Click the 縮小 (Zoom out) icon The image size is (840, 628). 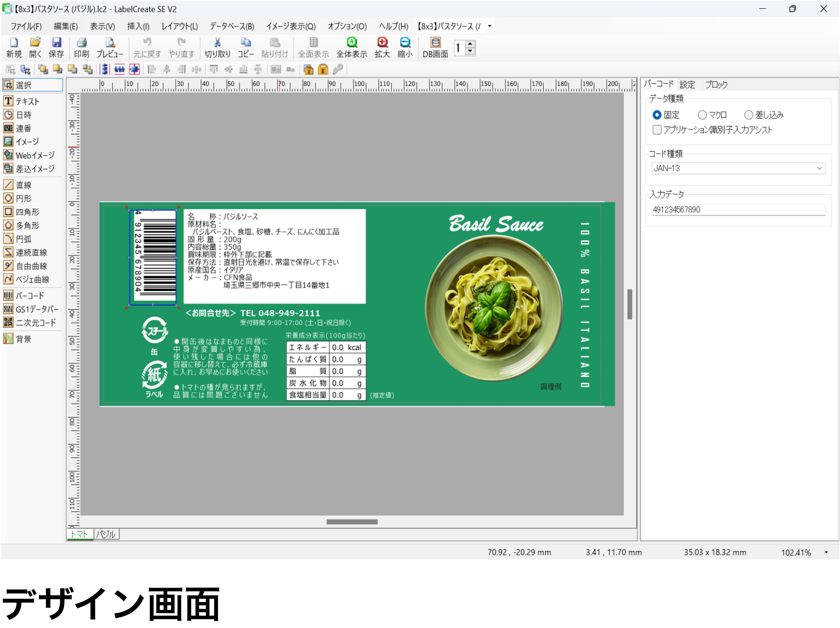coord(405,48)
